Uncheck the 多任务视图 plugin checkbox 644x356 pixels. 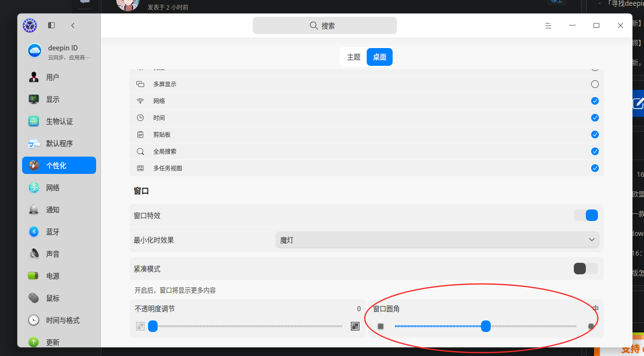click(595, 168)
